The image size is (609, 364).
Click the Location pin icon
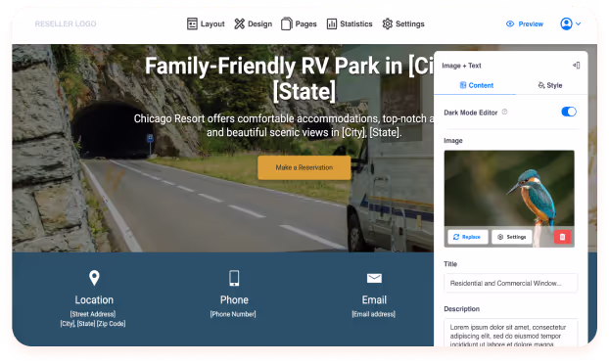point(94,278)
